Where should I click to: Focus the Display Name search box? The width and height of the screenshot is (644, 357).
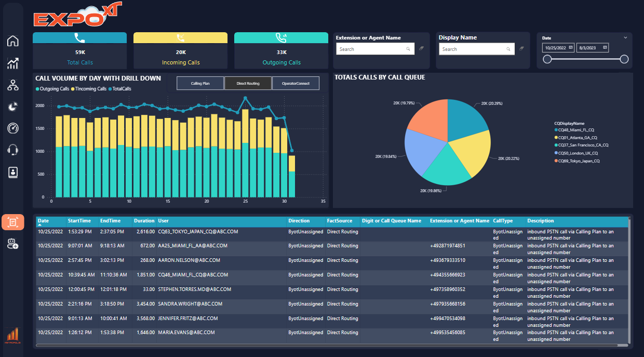click(x=477, y=49)
